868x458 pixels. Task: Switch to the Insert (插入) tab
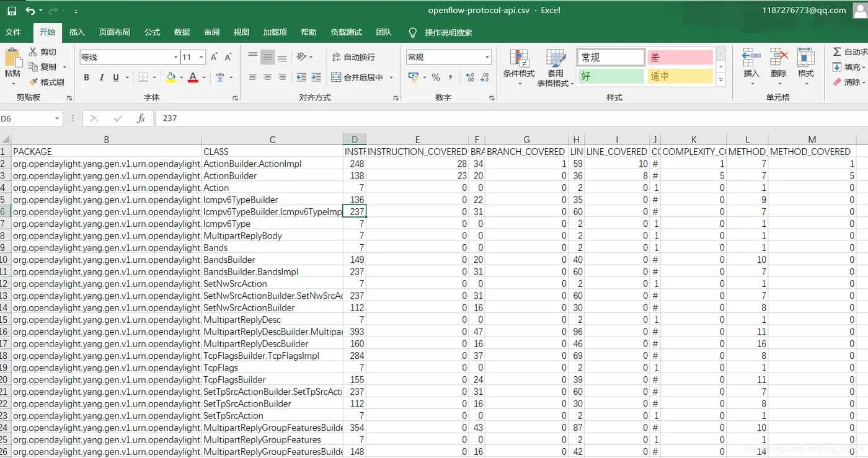[x=77, y=32]
